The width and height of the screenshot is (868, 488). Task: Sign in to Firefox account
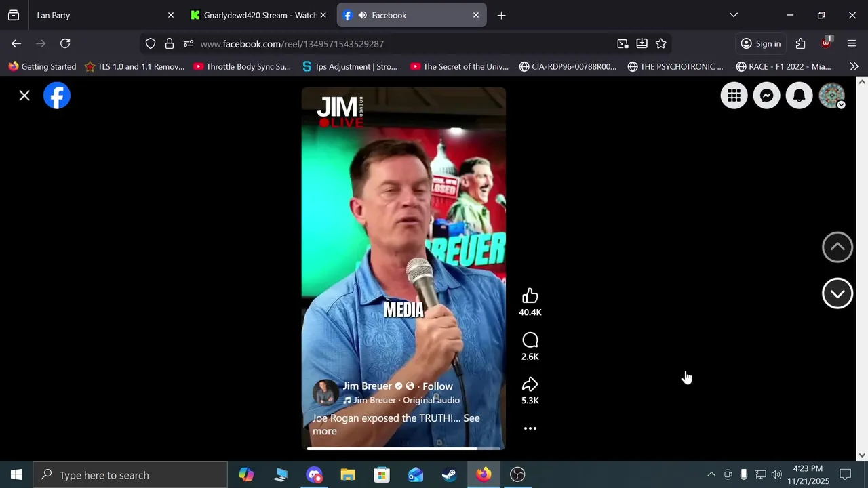[760, 43]
